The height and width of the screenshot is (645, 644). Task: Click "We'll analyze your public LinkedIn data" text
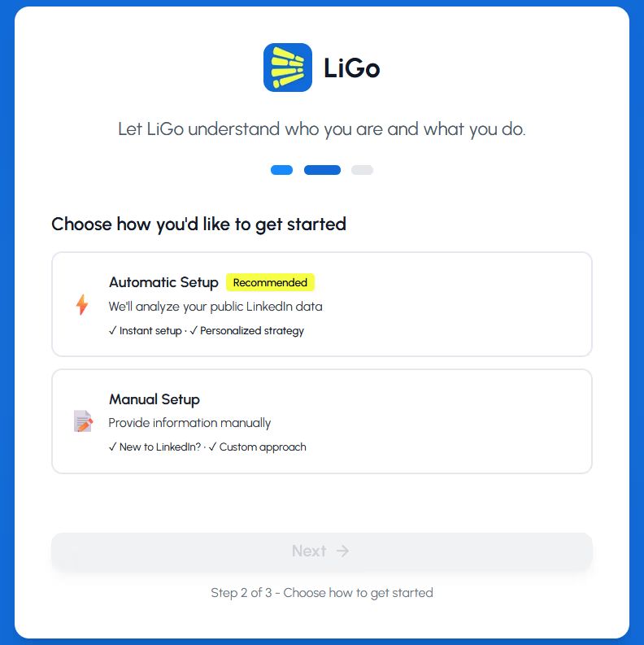215,307
